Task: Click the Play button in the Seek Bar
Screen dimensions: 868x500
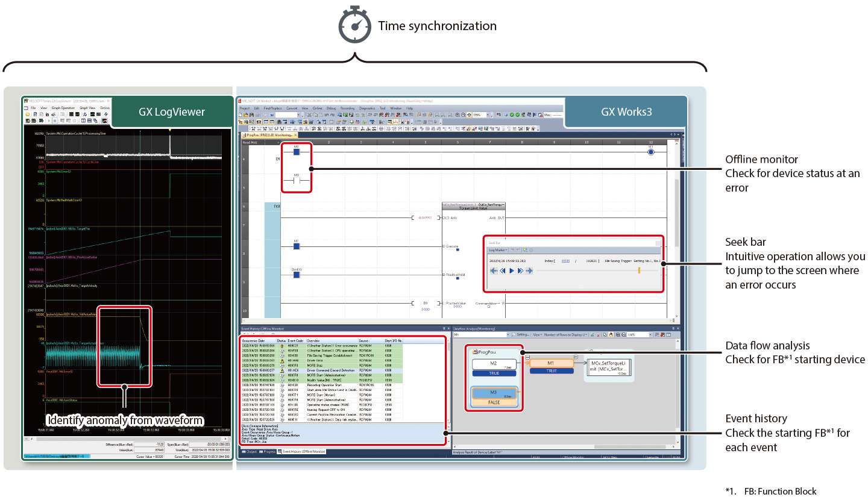Action: click(x=511, y=270)
